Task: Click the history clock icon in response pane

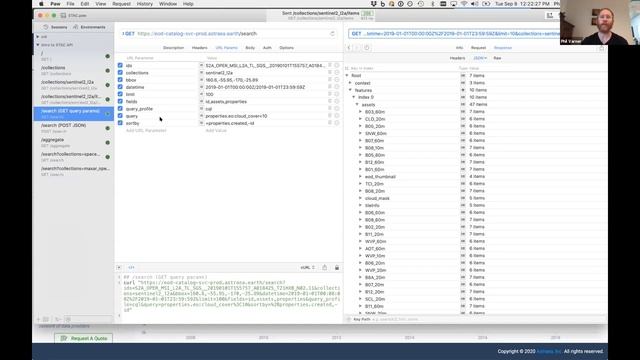Action: click(x=367, y=48)
